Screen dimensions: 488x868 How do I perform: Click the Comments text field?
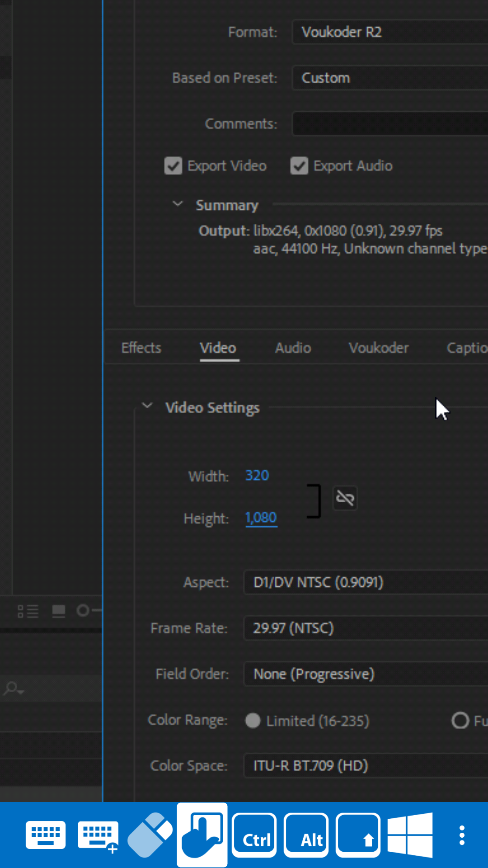coord(389,123)
